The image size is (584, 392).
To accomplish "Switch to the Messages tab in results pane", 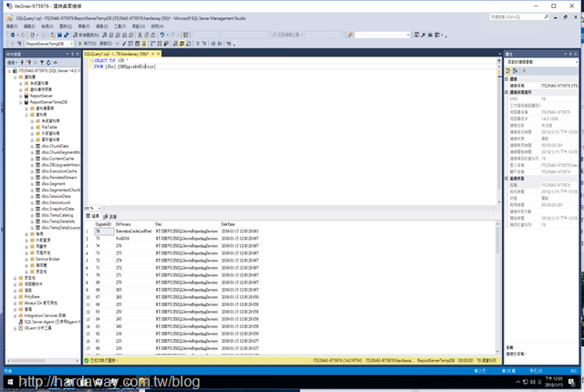I will pyautogui.click(x=109, y=216).
